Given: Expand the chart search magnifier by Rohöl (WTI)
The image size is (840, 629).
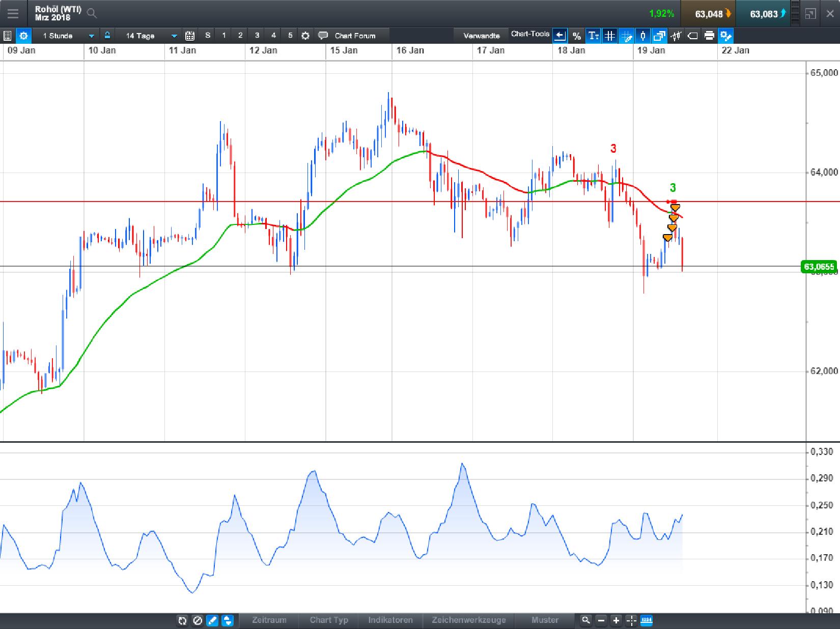Looking at the screenshot, I should [92, 14].
